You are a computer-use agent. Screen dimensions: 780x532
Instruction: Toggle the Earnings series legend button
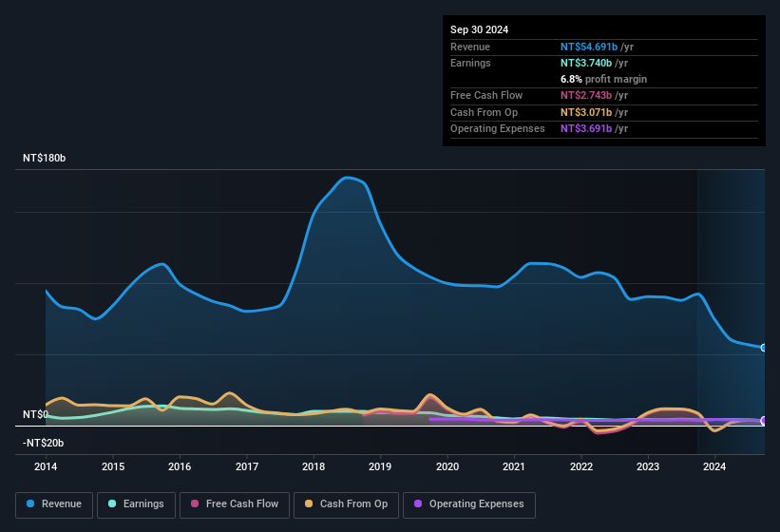point(136,505)
